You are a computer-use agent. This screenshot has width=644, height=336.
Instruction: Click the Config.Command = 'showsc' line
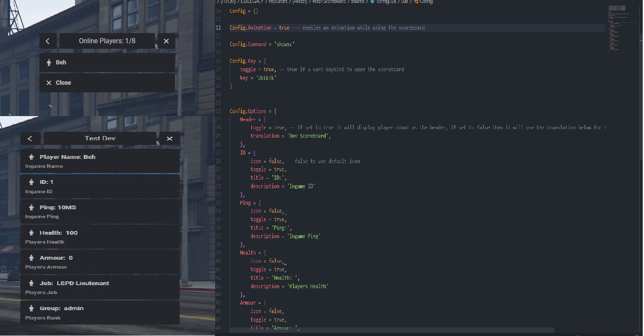coord(262,44)
